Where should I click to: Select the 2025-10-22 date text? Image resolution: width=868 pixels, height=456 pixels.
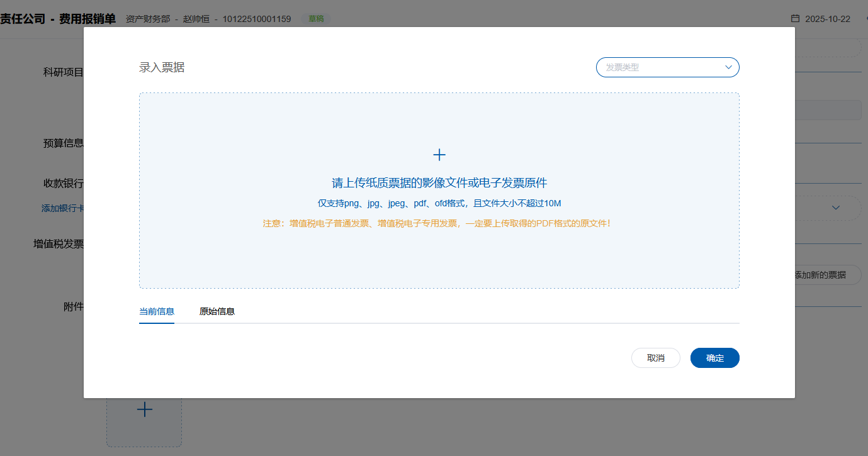pyautogui.click(x=827, y=19)
